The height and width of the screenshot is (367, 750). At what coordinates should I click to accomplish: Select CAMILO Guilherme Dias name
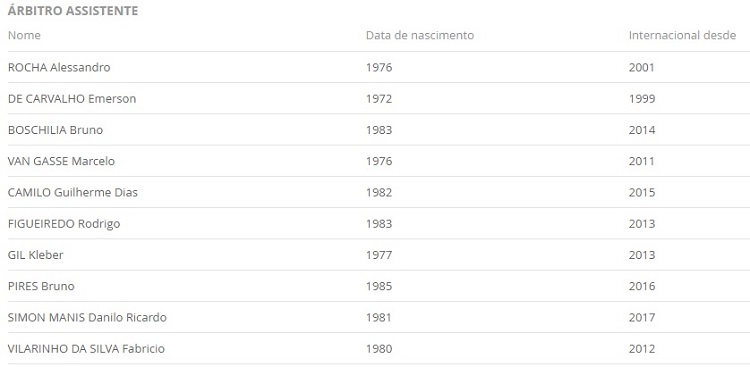click(73, 192)
